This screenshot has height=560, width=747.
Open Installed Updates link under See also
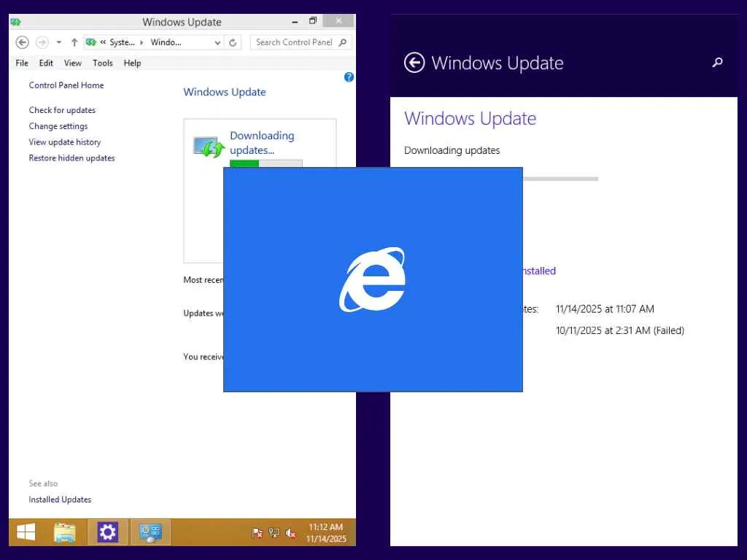tap(60, 499)
